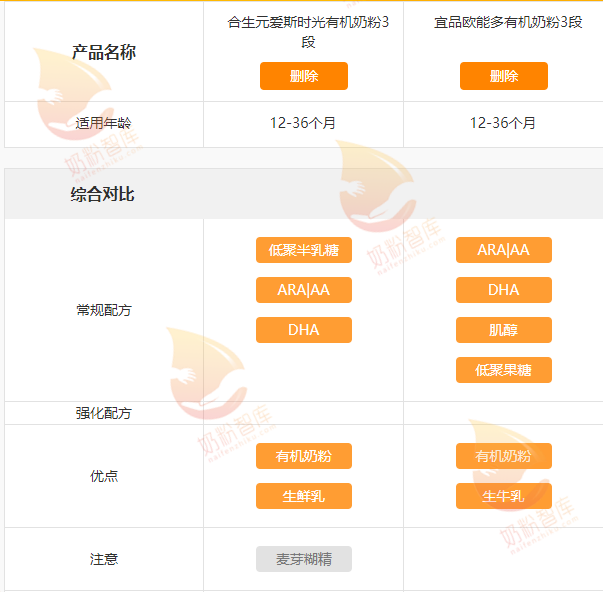Select the 低聚半乳糖 formula tag
The width and height of the screenshot is (603, 592).
pos(303,250)
